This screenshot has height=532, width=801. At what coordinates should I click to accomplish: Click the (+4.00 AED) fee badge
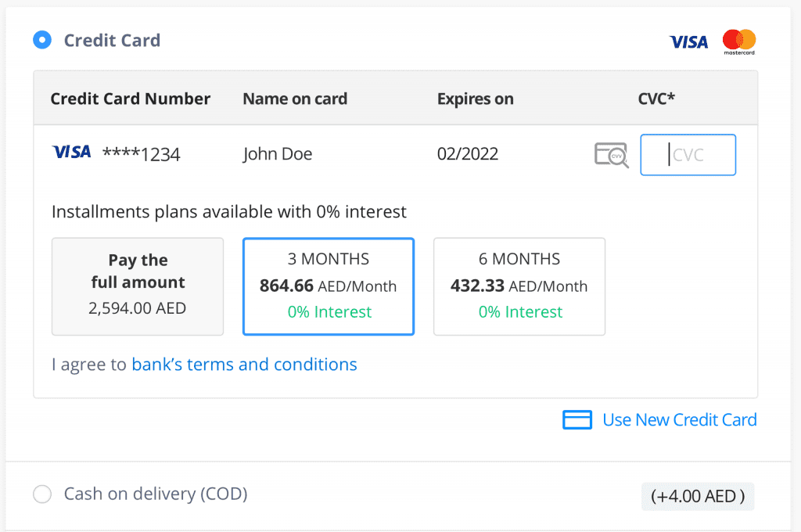tap(698, 496)
